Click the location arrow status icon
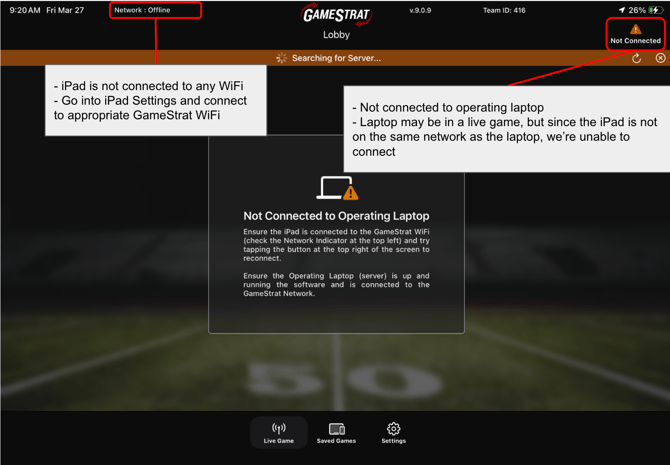670x465 pixels. point(622,10)
